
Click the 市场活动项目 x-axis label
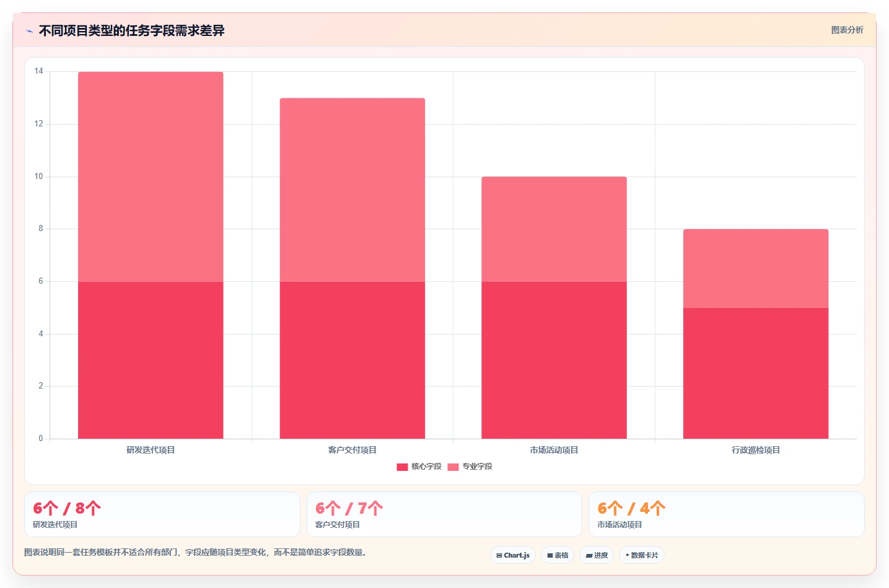(x=554, y=450)
